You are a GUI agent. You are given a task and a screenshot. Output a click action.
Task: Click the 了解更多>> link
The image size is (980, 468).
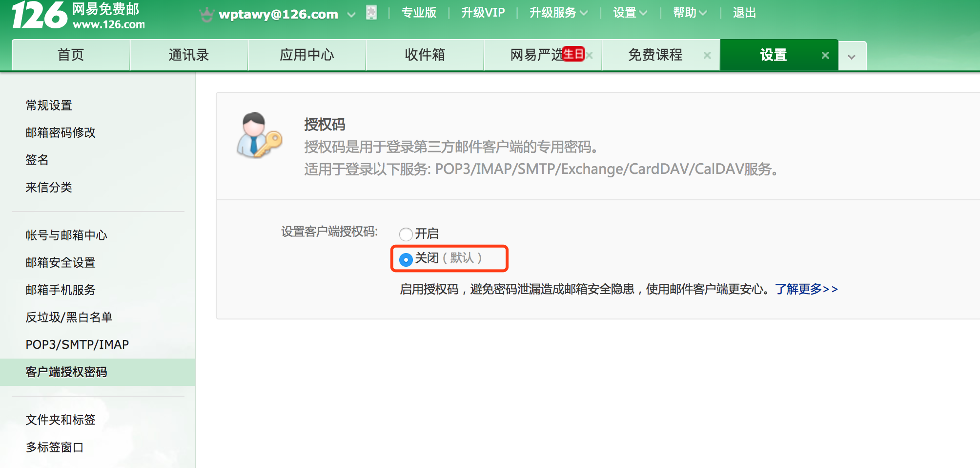click(806, 289)
